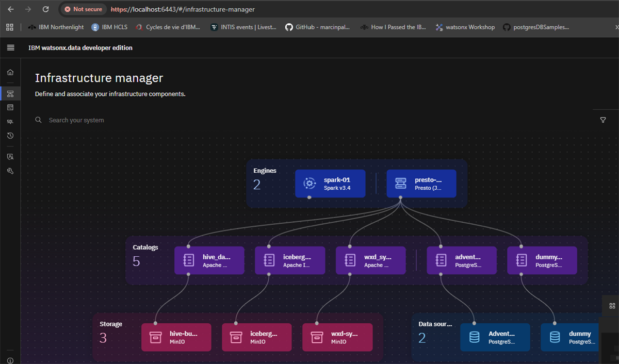The image size is (619, 364).
Task: Click the advent catalog notebook icon
Action: point(441,260)
